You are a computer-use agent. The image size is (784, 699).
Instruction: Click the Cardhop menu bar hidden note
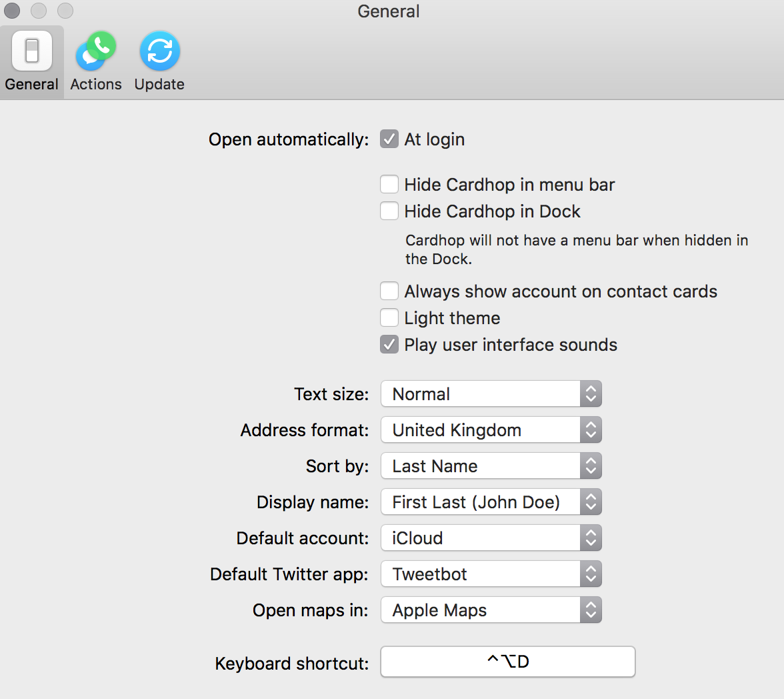tap(577, 249)
